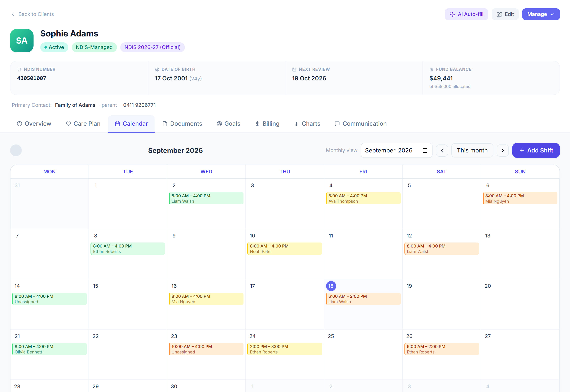Click the fund balance $49,441 value
The image size is (570, 392).
pos(441,78)
